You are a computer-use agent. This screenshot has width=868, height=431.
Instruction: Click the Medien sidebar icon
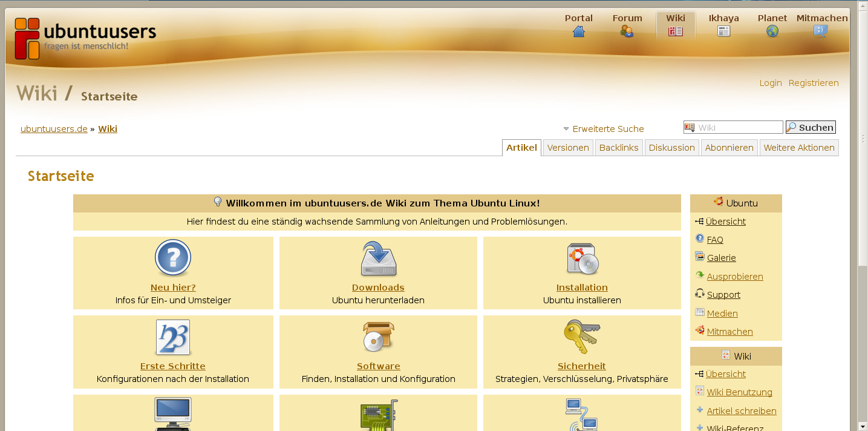click(700, 312)
